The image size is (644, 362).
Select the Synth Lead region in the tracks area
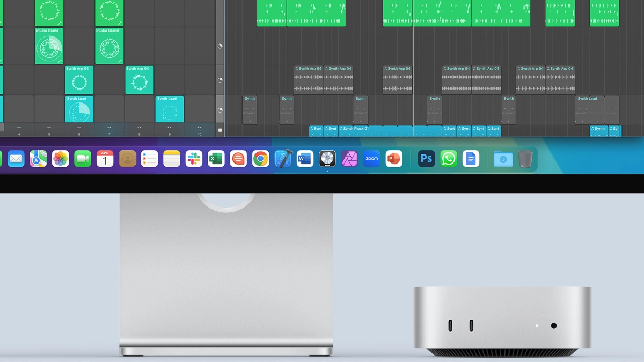pos(589,110)
